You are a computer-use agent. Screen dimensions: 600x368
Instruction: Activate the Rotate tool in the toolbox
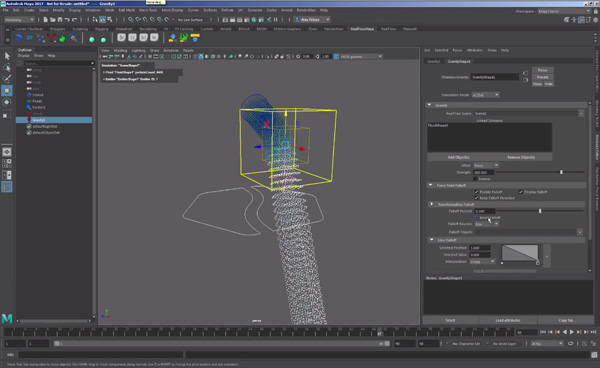point(7,102)
